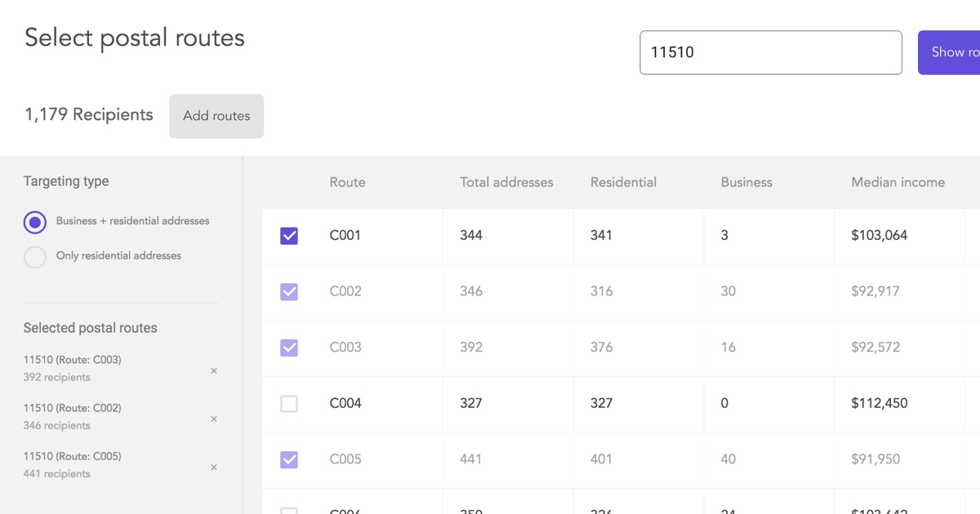Click the Residential column header
The height and width of the screenshot is (514, 980).
[623, 182]
